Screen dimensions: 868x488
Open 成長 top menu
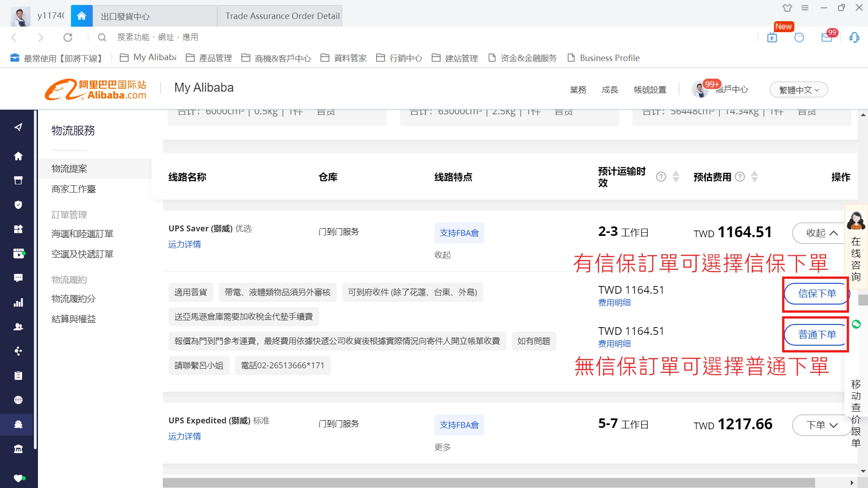point(610,90)
